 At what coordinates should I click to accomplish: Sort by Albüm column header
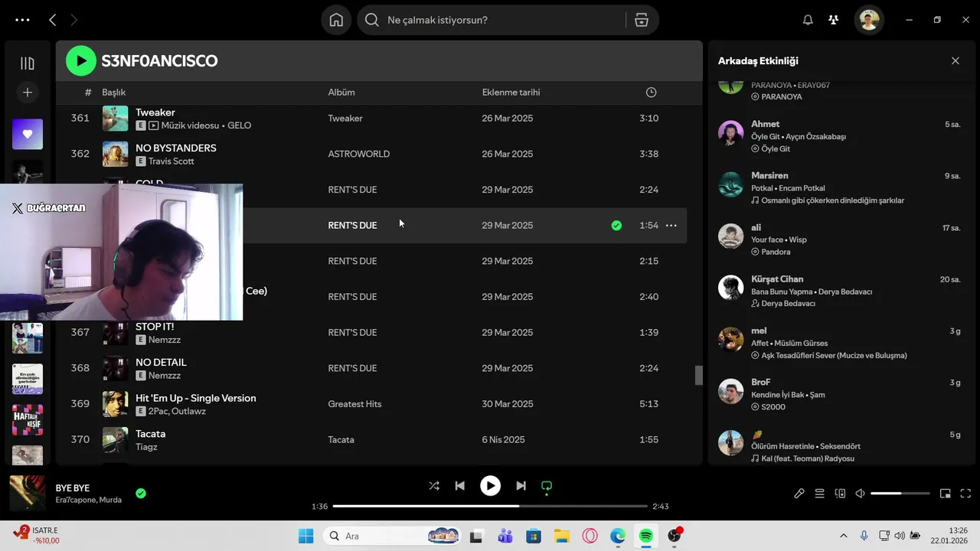341,93
